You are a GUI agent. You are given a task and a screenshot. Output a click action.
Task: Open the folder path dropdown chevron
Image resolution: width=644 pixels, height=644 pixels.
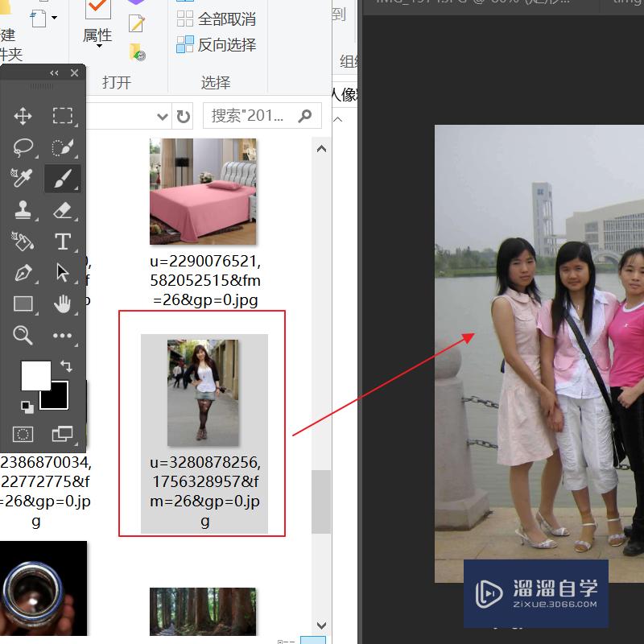pos(163,115)
